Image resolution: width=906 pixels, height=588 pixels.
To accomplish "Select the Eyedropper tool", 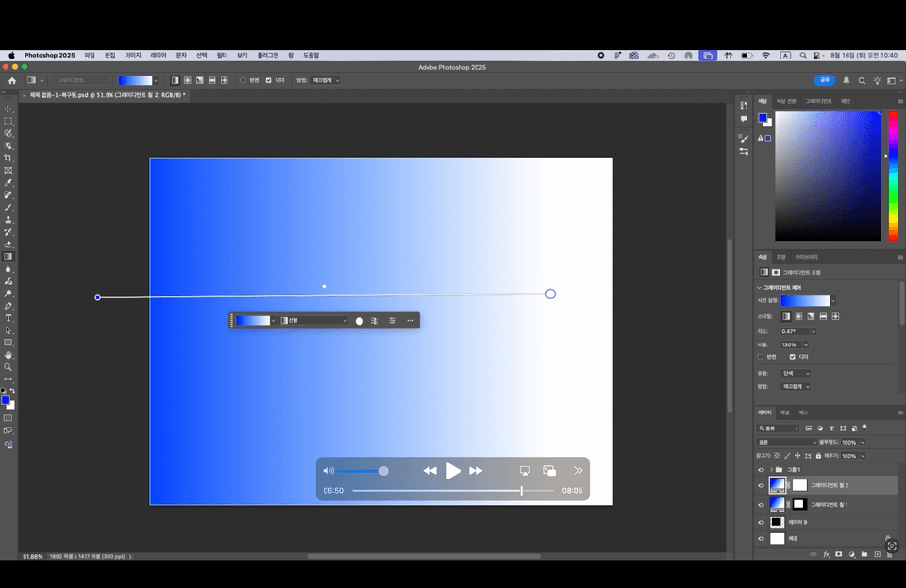I will tap(8, 182).
